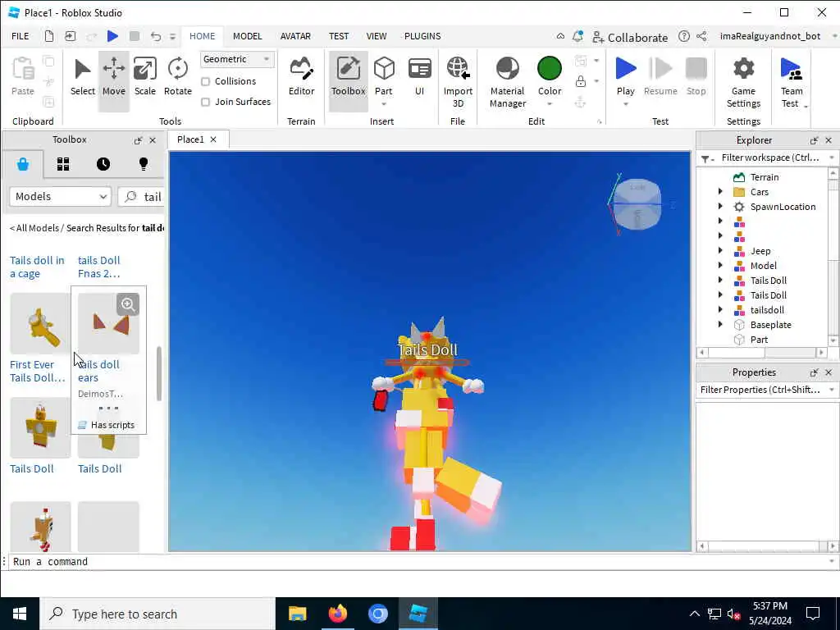Viewport: 840px width, 630px height.
Task: Click the share icon next to help
Action: [701, 36]
